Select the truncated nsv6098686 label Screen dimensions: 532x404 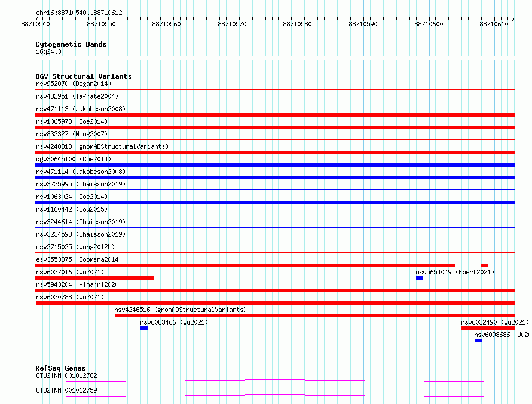tap(503, 335)
